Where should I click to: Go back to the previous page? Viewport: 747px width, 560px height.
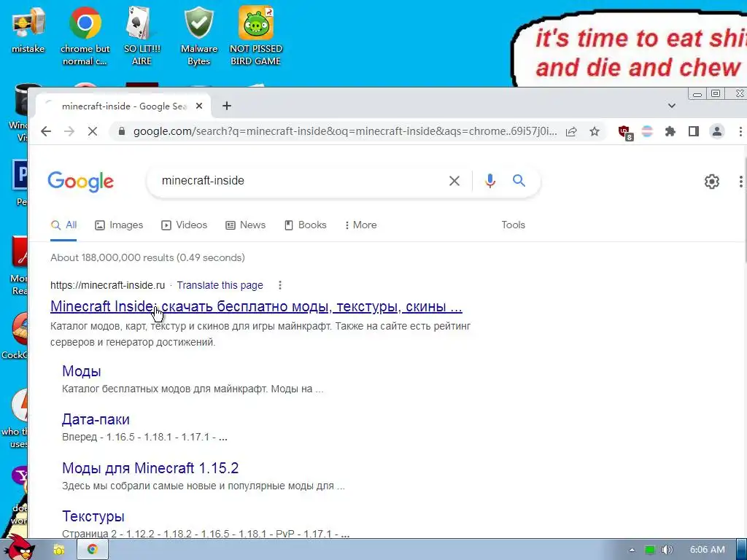tap(46, 131)
